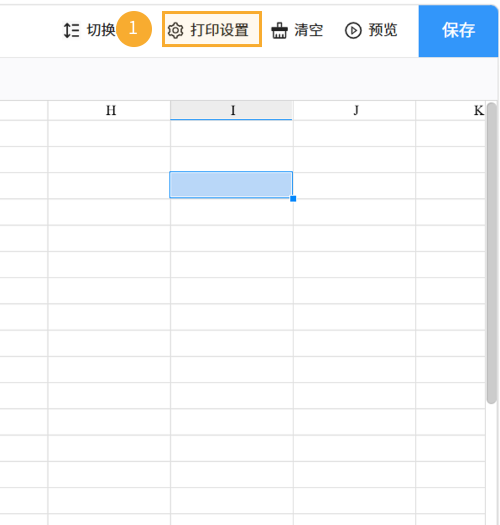This screenshot has width=500, height=525.
Task: Select column I header
Action: point(231,110)
